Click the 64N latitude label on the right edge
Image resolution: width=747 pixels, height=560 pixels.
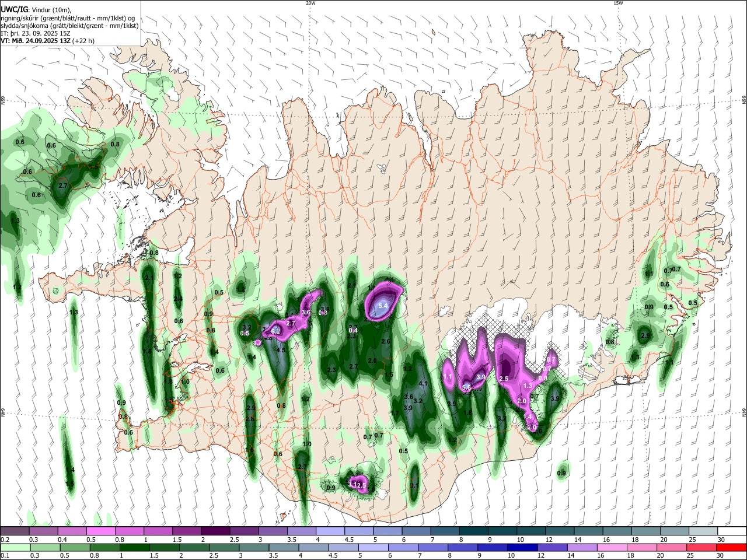pyautogui.click(x=744, y=412)
